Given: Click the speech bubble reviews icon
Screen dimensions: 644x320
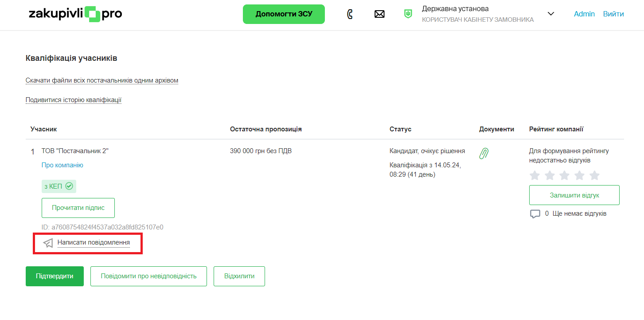Looking at the screenshot, I should 535,214.
